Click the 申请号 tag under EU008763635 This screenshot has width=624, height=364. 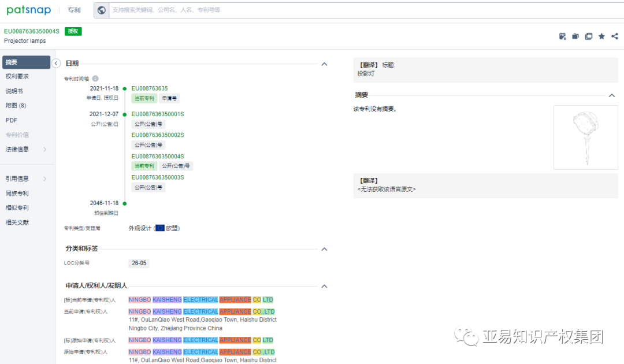[169, 98]
